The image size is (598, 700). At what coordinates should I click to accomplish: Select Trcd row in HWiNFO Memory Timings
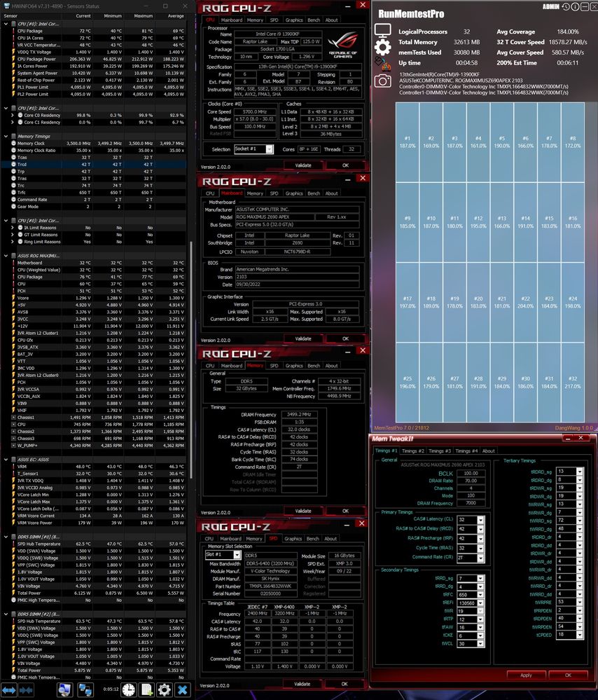(x=93, y=164)
